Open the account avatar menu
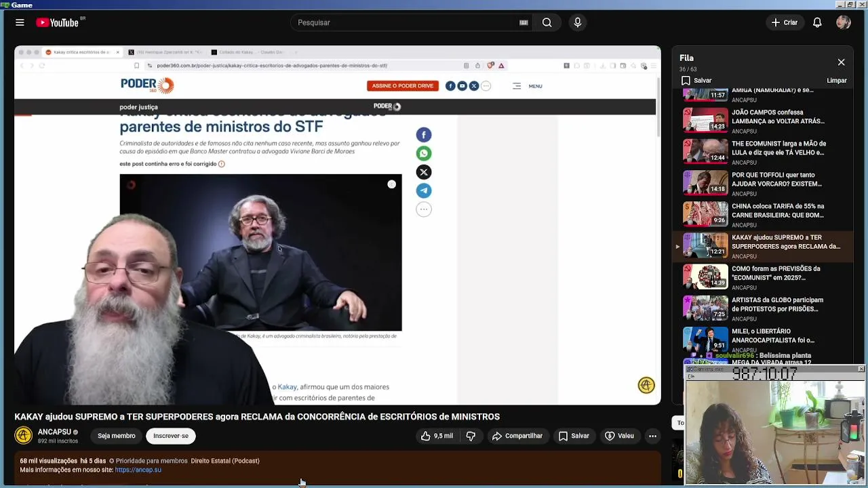The image size is (868, 488). pos(844,22)
